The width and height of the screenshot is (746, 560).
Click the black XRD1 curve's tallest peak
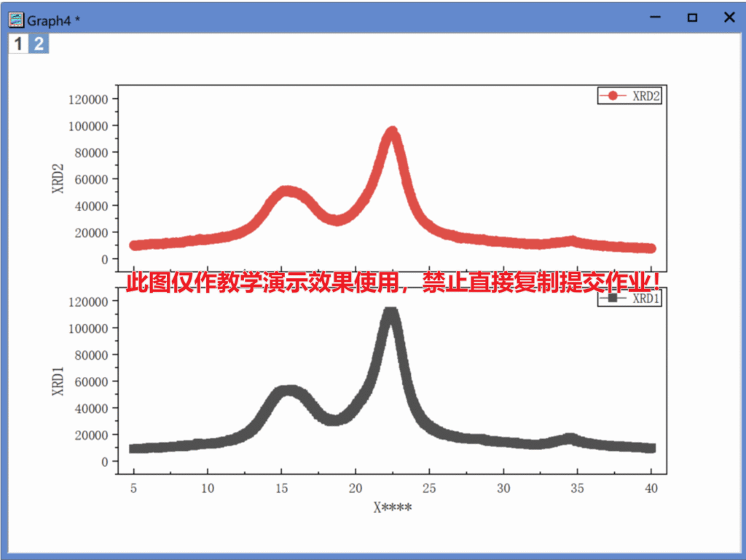pos(390,315)
